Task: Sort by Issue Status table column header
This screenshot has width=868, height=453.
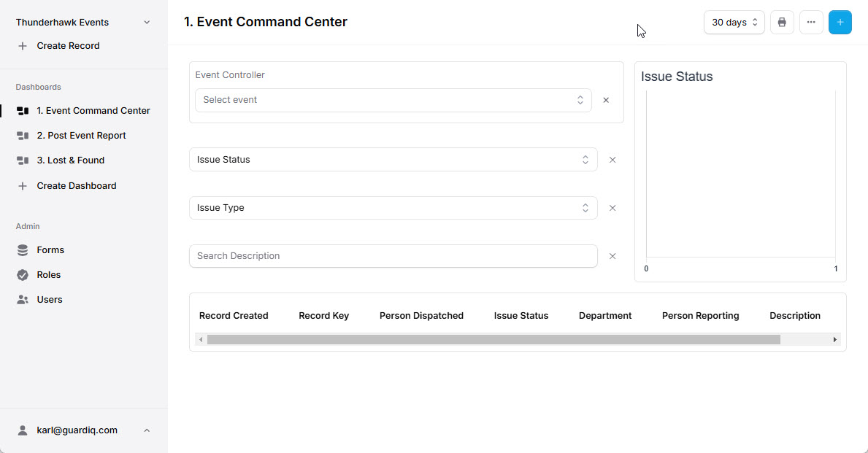Action: point(521,316)
